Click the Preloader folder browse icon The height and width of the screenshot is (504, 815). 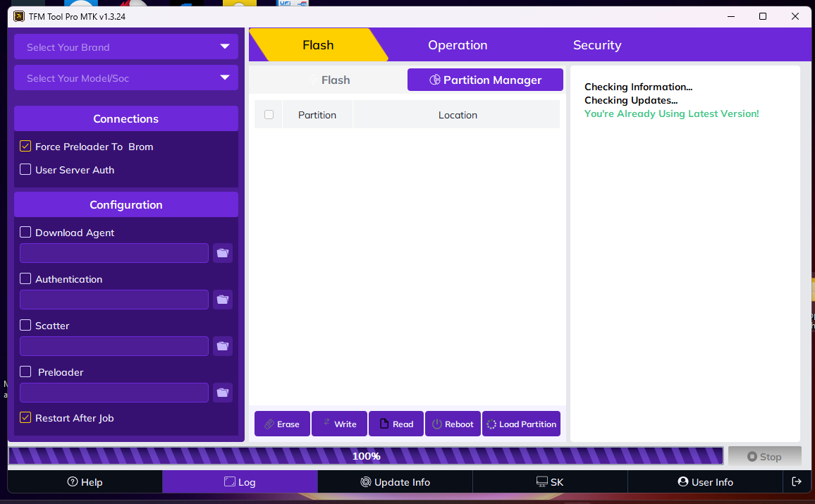click(x=223, y=393)
